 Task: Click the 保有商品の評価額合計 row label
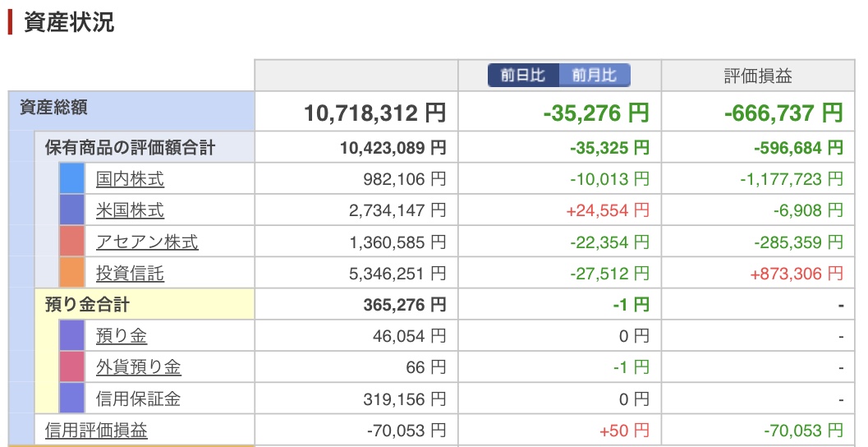[130, 148]
